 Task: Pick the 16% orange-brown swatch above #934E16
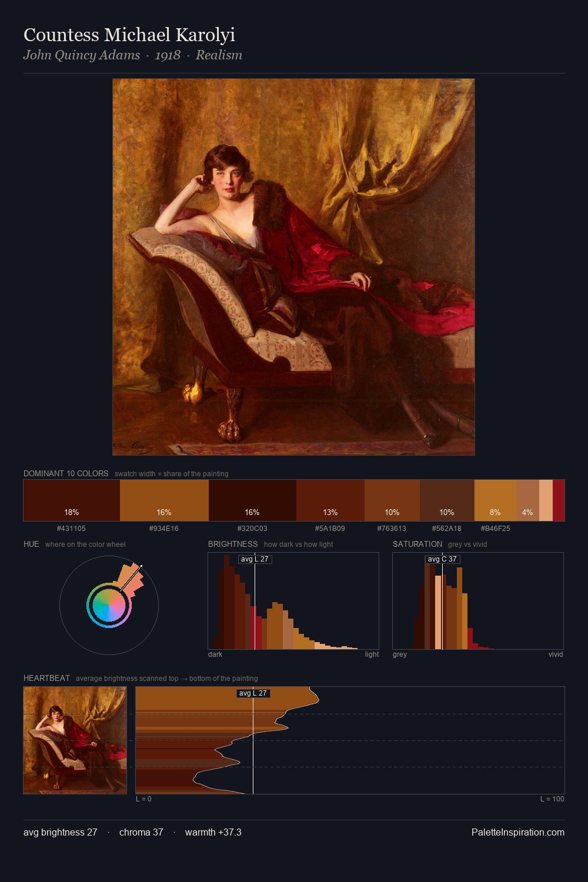164,500
